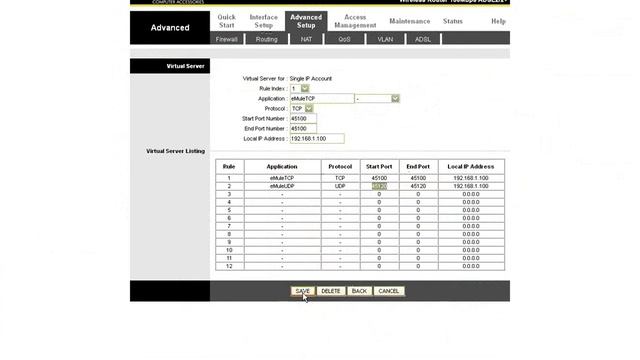Click the Start Port Number field

click(303, 118)
